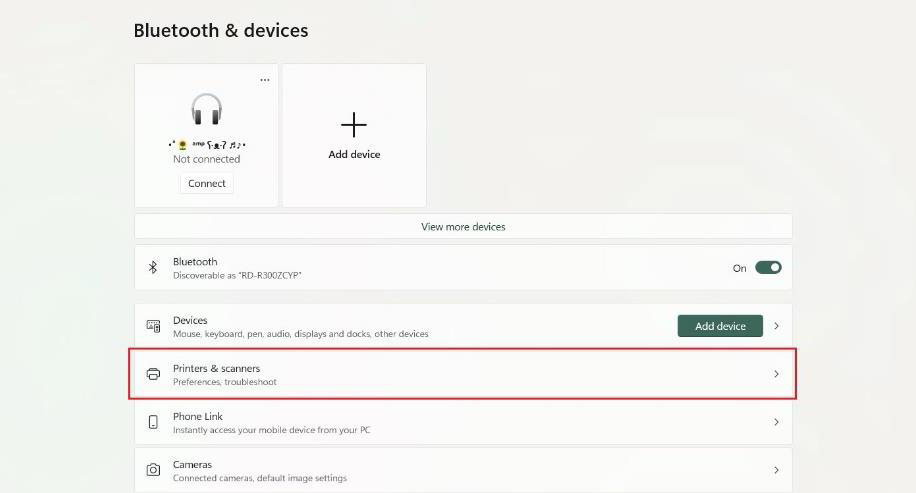916x493 pixels.
Task: Connect the headphones device
Action: point(207,183)
